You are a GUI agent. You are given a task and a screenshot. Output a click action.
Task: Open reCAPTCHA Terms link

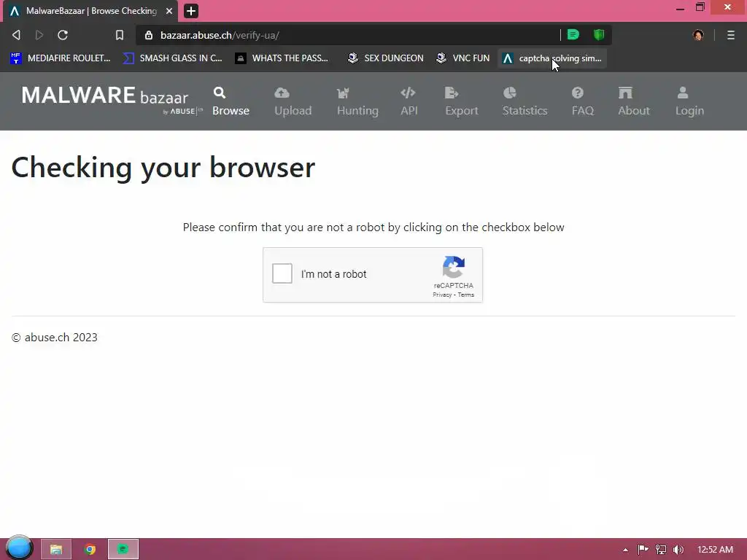pyautogui.click(x=466, y=295)
